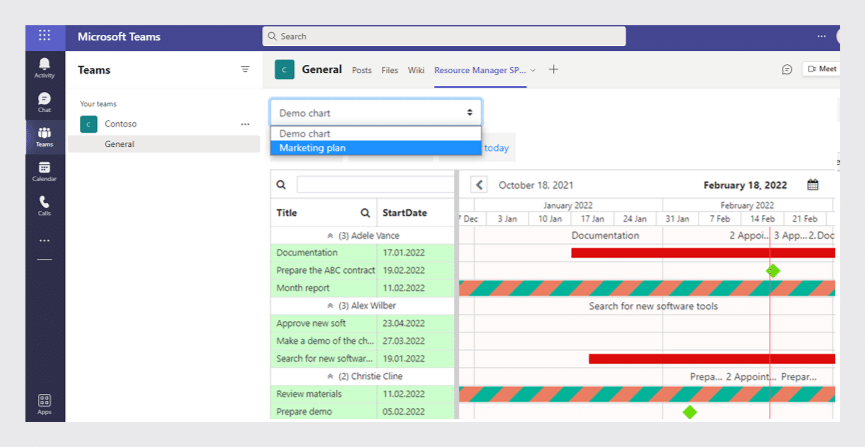This screenshot has height=447, width=865.
Task: Open Calendar in the left rail
Action: [x=45, y=171]
